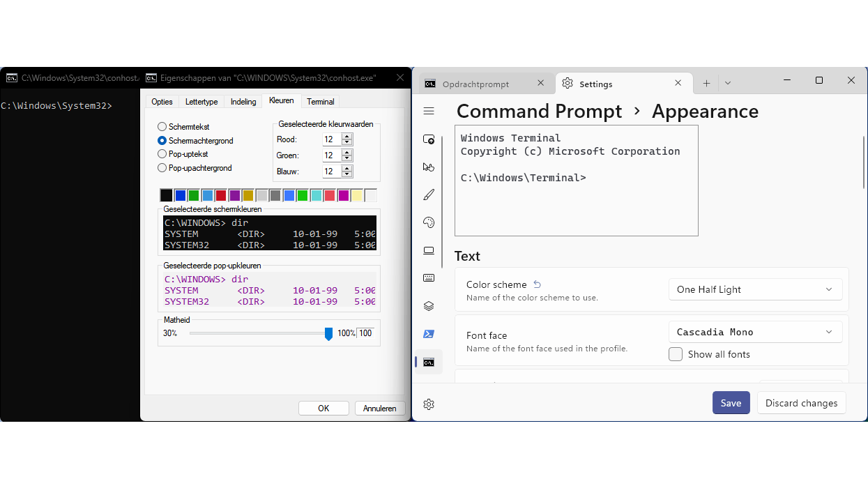The height and width of the screenshot is (488, 868).
Task: Close the Eigenschappen dialog window
Action: (x=399, y=78)
